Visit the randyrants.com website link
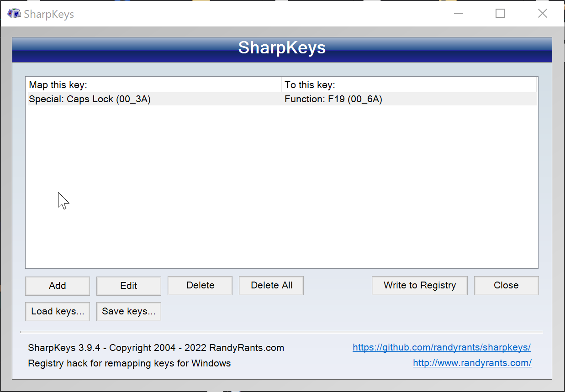 point(472,363)
